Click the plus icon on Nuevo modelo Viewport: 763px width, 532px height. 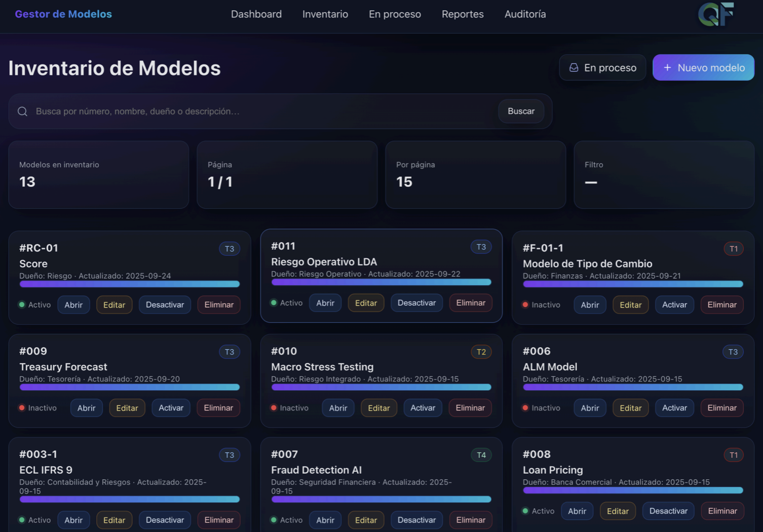point(667,68)
